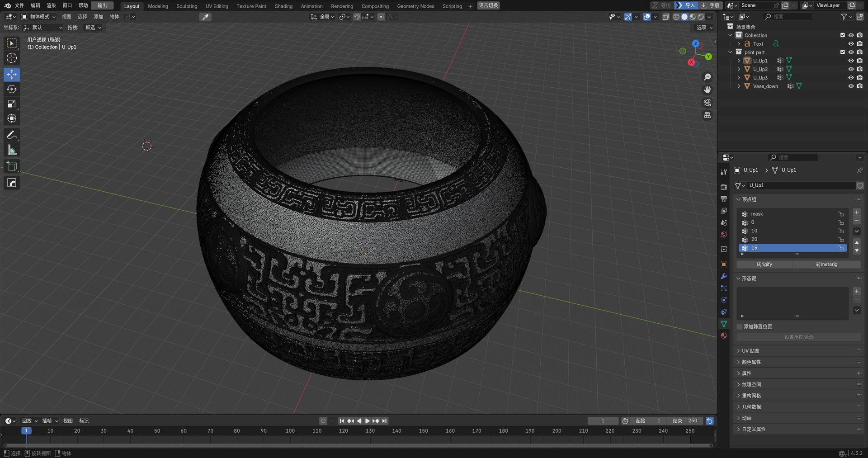The image size is (868, 458).
Task: Toggle camera view gizmo
Action: click(x=708, y=103)
